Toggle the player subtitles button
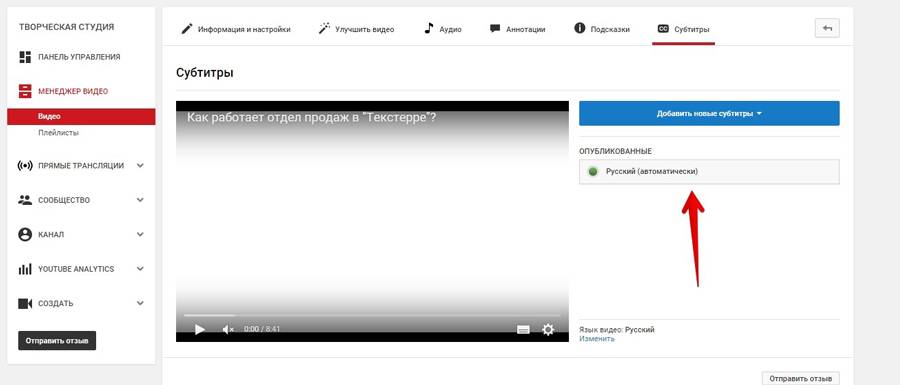The image size is (900, 385). [x=523, y=329]
